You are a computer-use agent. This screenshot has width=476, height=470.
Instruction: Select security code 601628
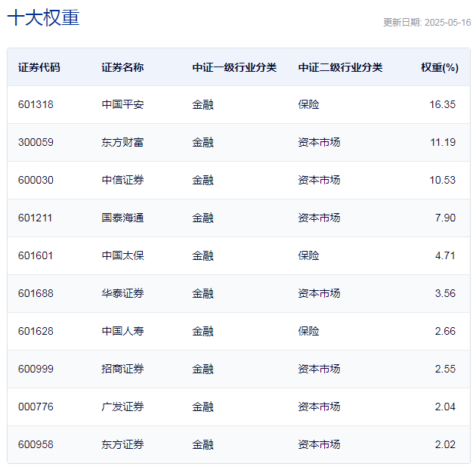(36, 331)
